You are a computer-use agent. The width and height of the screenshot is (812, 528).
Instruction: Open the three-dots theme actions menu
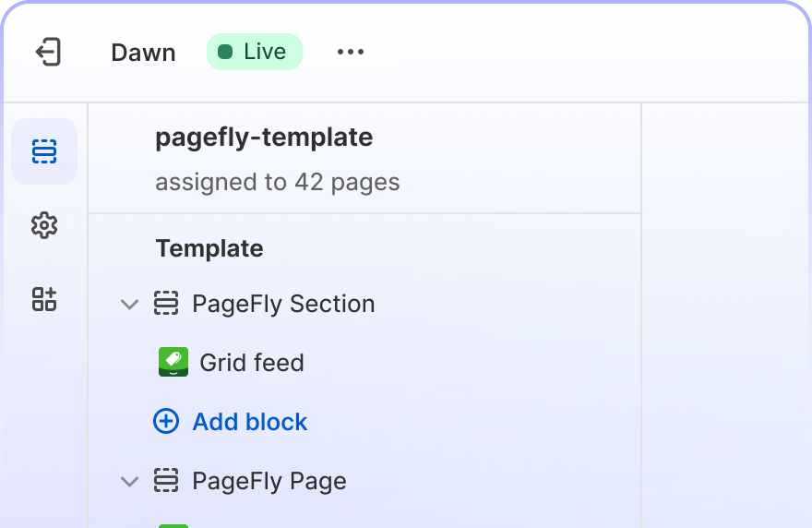pos(351,52)
